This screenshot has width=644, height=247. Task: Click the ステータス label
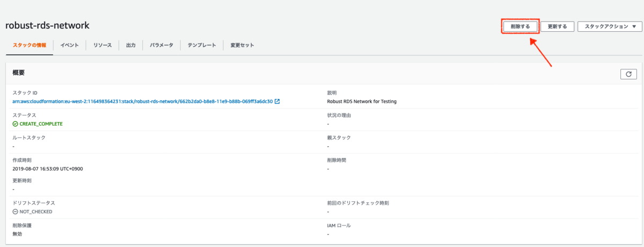pyautogui.click(x=24, y=115)
